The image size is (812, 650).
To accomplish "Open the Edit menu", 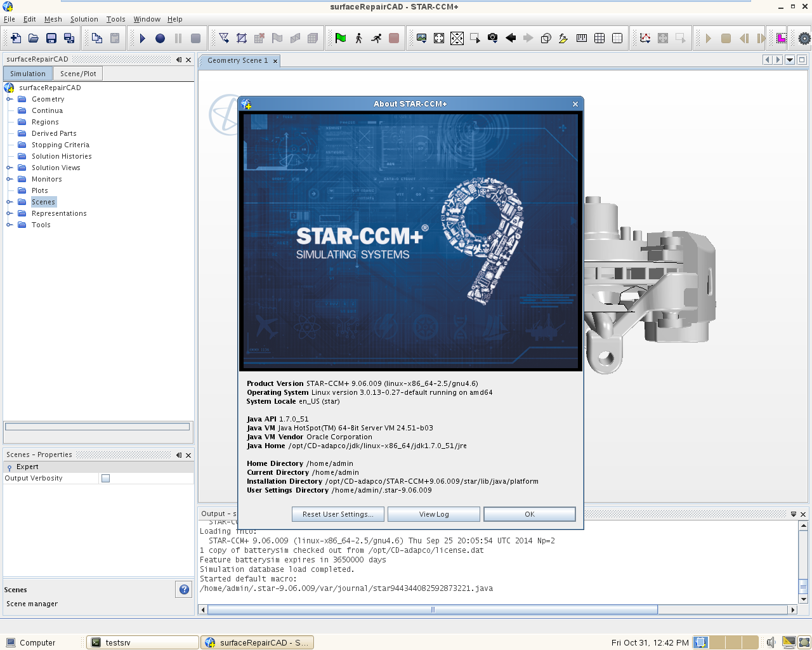I will (30, 19).
